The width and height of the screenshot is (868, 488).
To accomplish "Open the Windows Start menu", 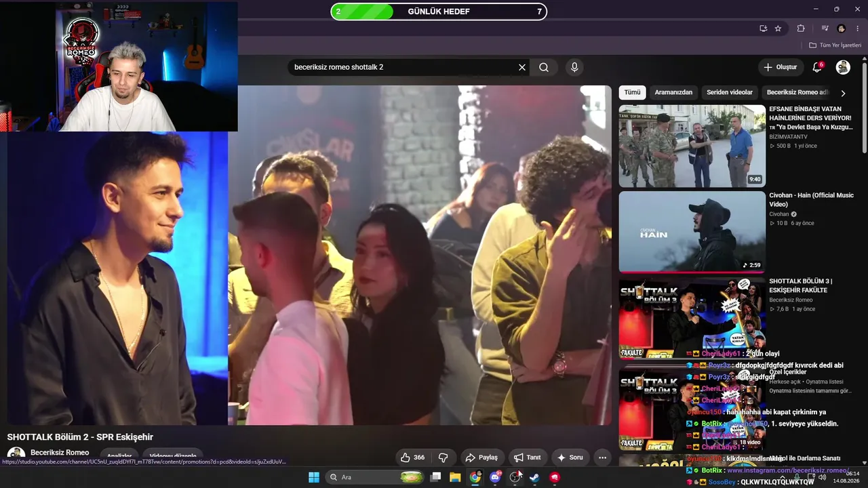I will click(314, 477).
